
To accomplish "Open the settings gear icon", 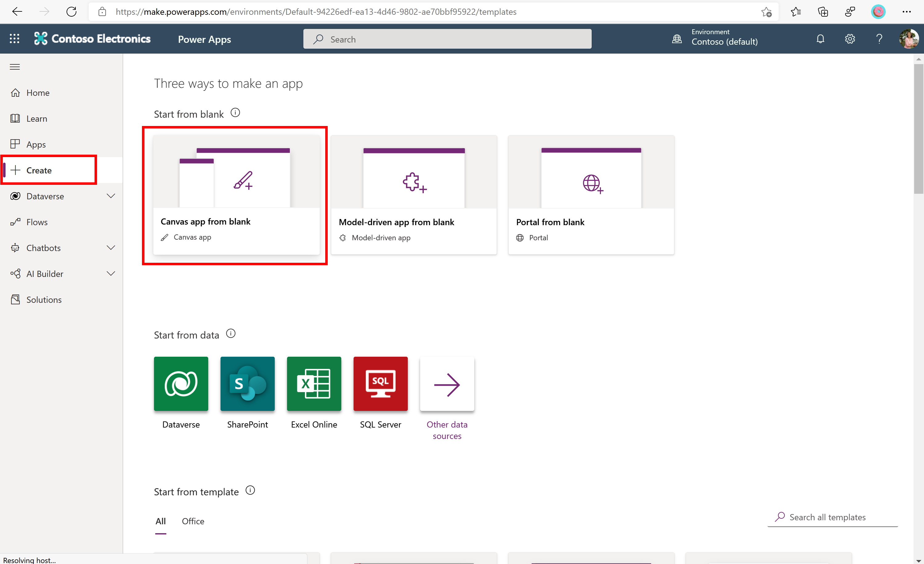I will (x=850, y=39).
